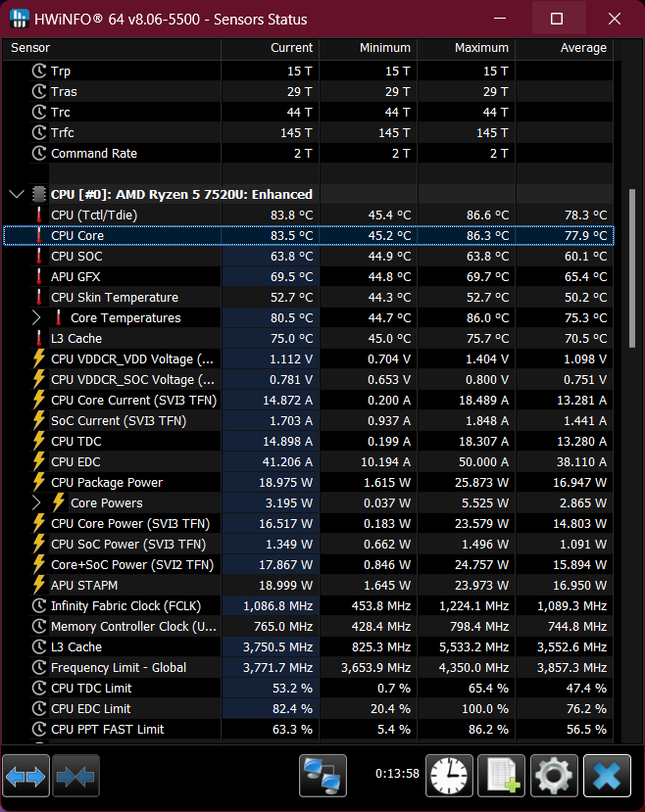This screenshot has height=812, width=645.
Task: Click thermometer icon beside CPU (Tctl/Tdie)
Action: [39, 215]
